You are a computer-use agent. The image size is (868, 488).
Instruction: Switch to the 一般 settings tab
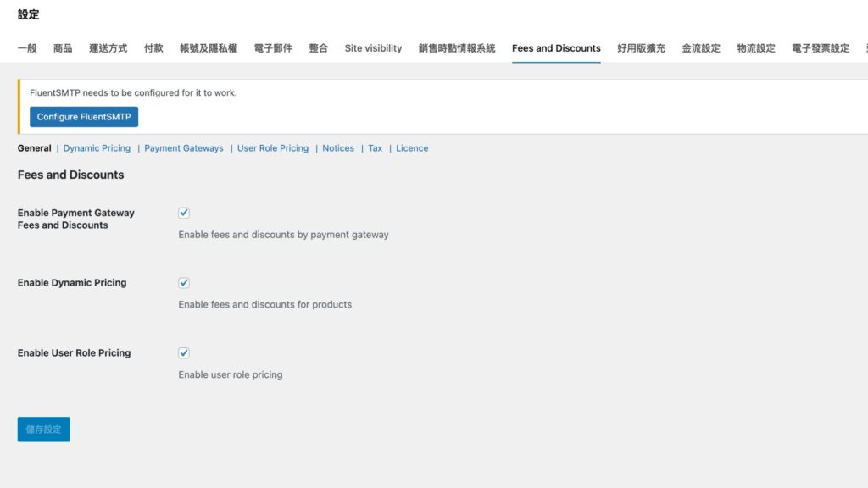27,48
